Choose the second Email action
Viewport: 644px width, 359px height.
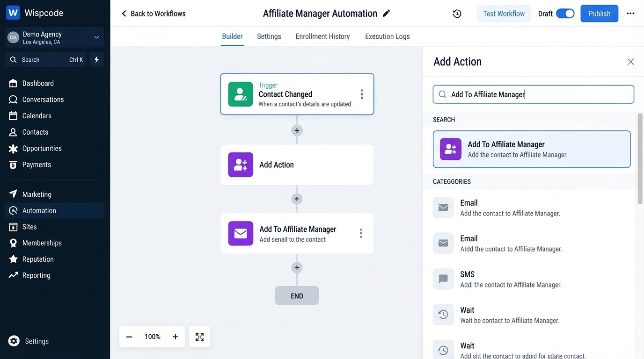pyautogui.click(x=532, y=243)
